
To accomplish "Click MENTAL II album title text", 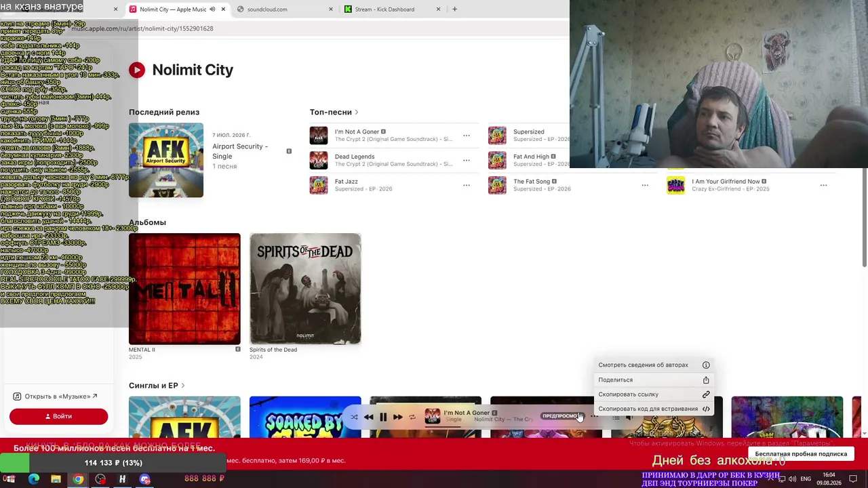I will pyautogui.click(x=142, y=350).
